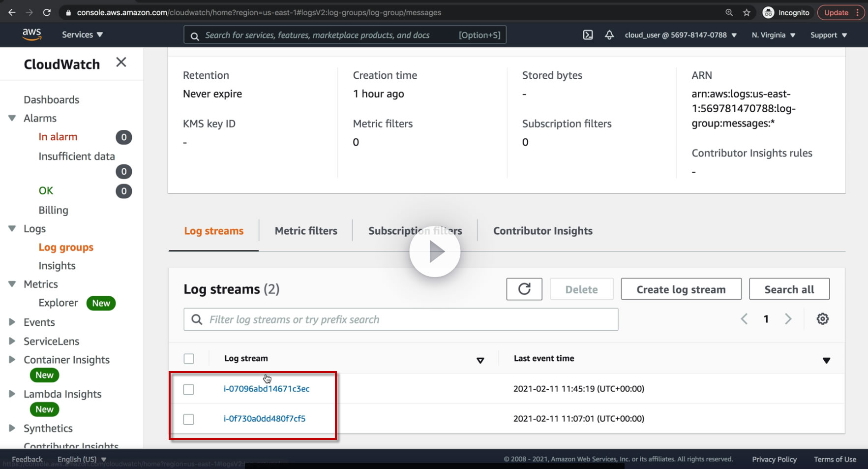
Task: Open log stream i-07096abd14671c3ec
Action: tap(267, 389)
